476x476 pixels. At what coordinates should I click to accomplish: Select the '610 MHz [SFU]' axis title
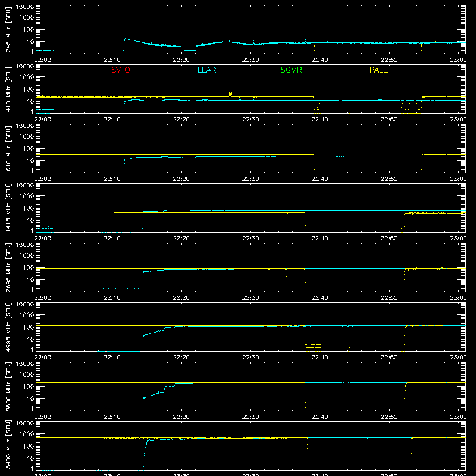pyautogui.click(x=8, y=148)
